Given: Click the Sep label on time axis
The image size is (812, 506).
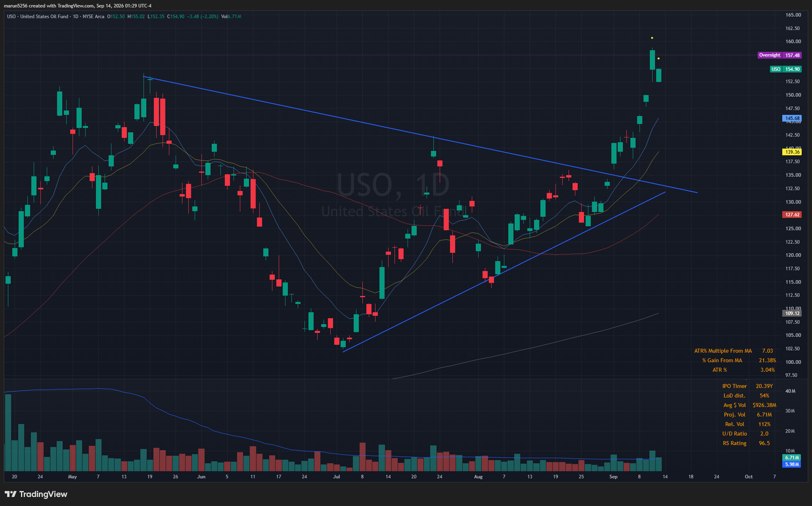Looking at the screenshot, I should coord(613,477).
